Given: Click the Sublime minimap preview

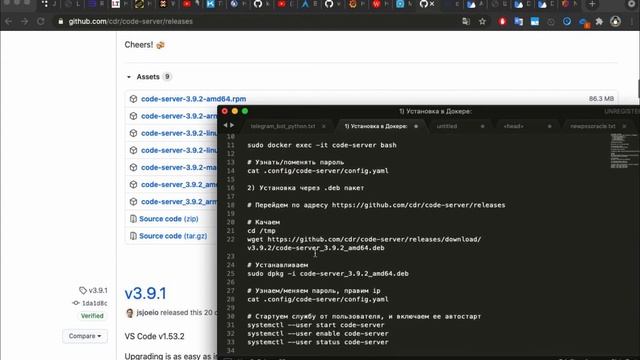Looking at the screenshot, I should 624,151.
